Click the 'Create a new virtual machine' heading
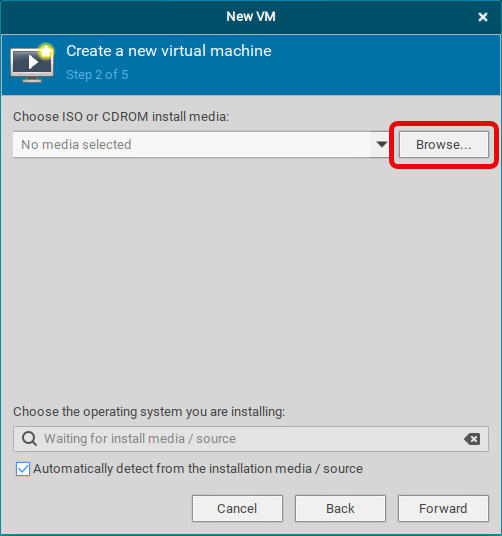 169,51
